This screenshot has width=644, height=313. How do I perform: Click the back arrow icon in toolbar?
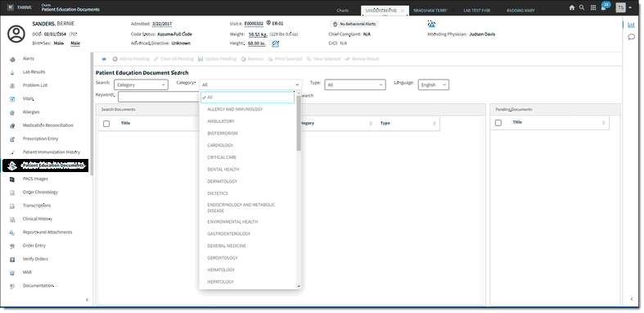103,59
